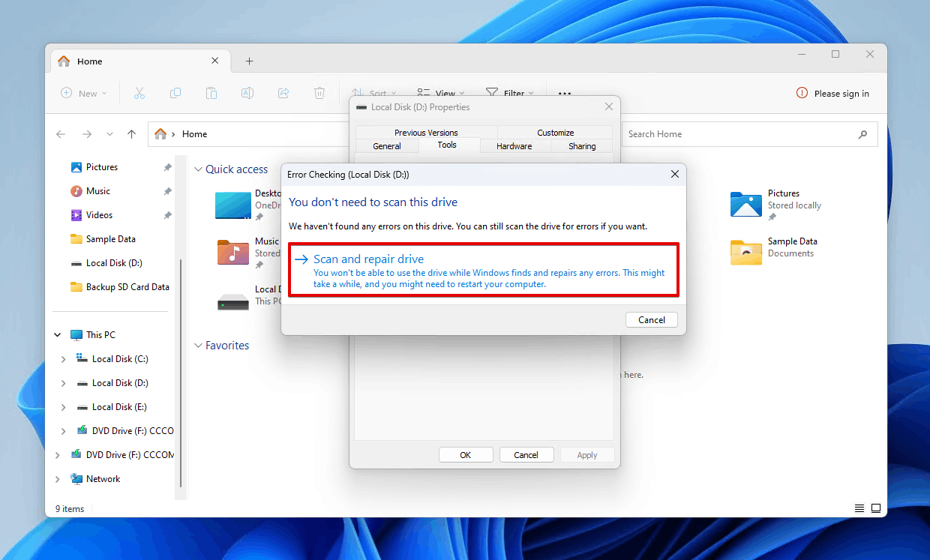The height and width of the screenshot is (560, 930).
Task: Click the Rename icon in toolbar
Action: pyautogui.click(x=247, y=93)
